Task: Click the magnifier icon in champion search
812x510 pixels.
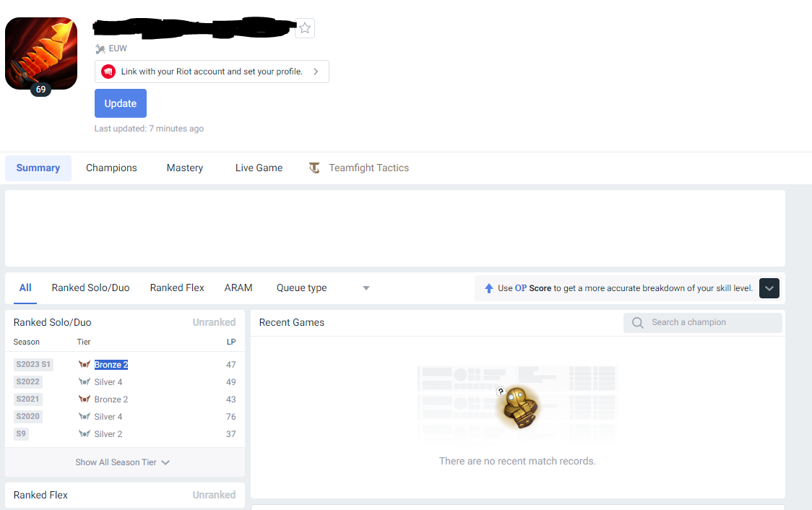Action: [637, 323]
